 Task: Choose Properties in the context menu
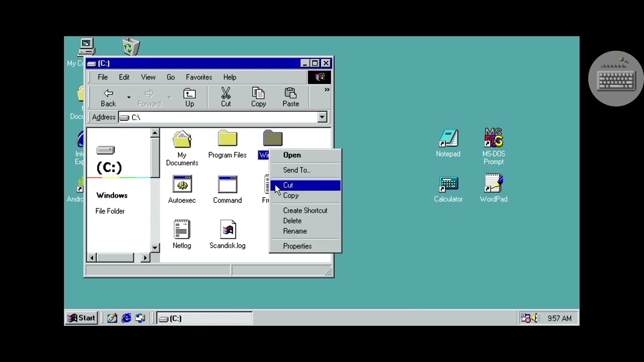click(305, 246)
